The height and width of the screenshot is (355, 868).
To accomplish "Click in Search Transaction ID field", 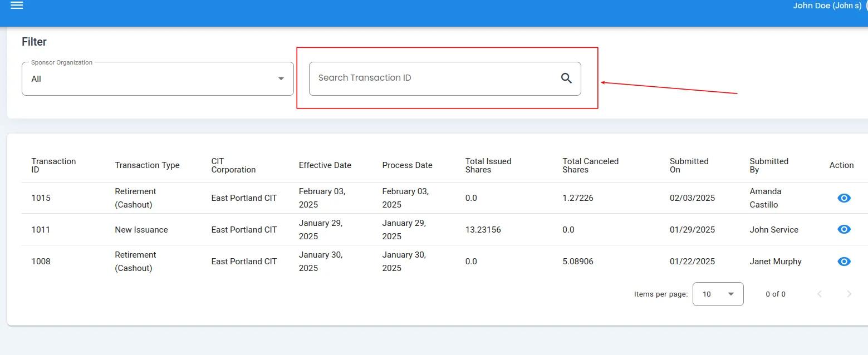I will (x=434, y=78).
